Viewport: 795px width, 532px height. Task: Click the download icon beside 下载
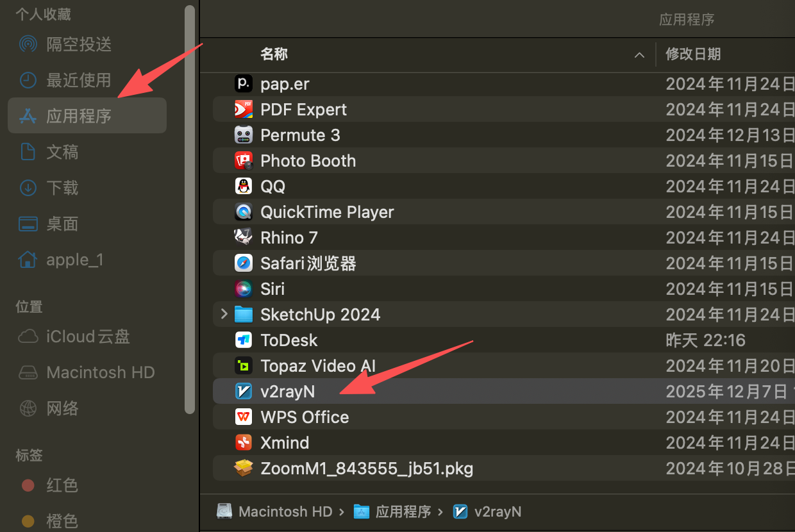tap(28, 188)
